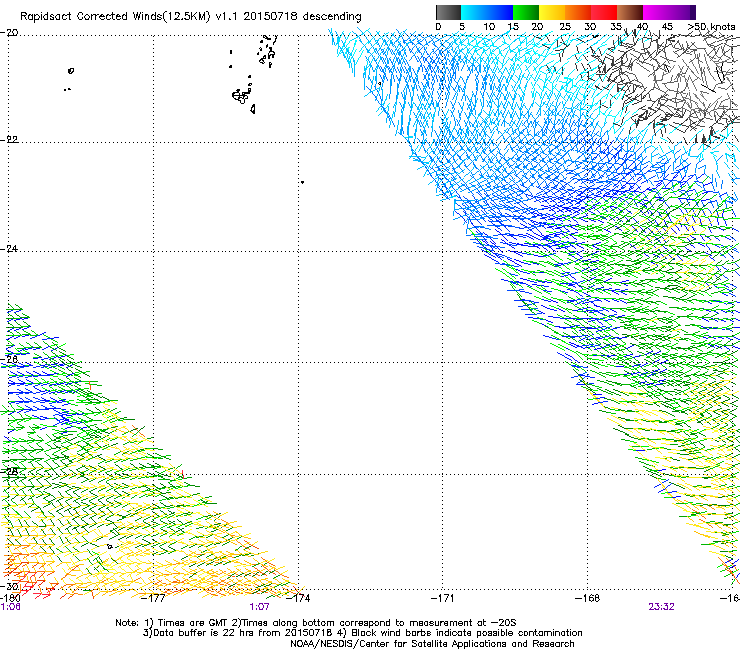The height and width of the screenshot is (650, 740).
Task: Click the '>50 knots' legend label
Action: (x=711, y=27)
